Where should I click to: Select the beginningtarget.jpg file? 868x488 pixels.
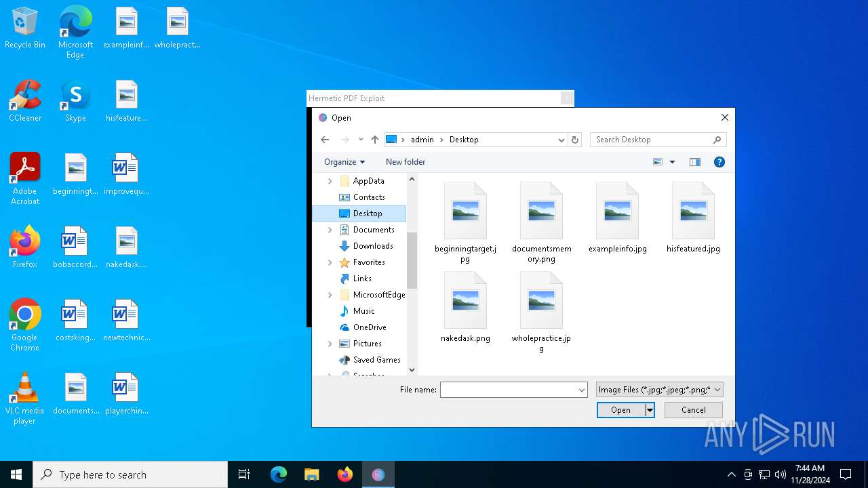(x=465, y=222)
